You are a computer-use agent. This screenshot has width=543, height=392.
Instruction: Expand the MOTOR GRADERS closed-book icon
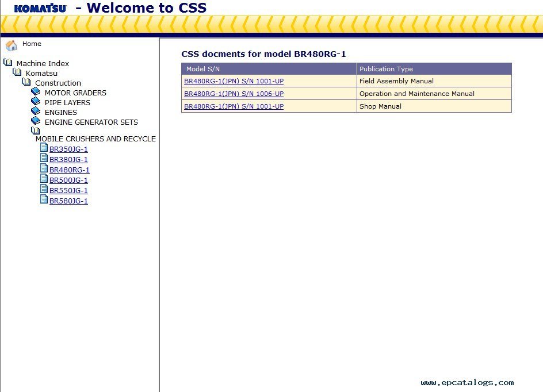pos(36,91)
